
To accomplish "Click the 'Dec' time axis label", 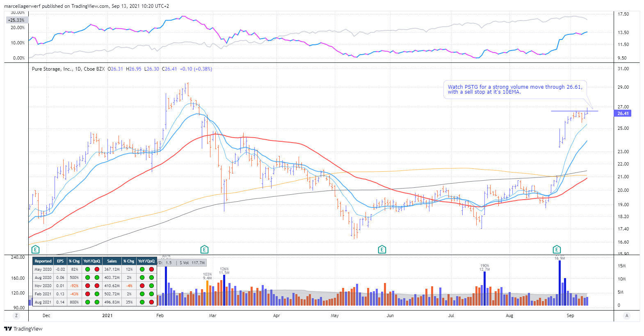I will point(46,315).
